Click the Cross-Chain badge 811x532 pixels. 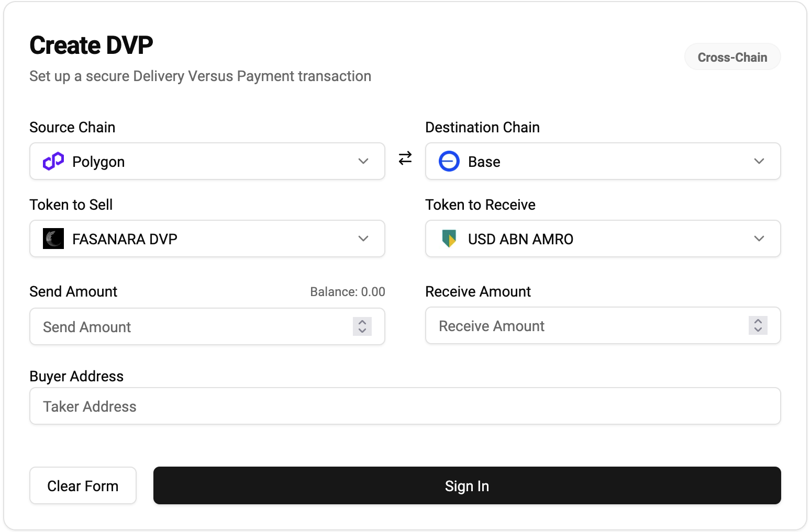click(x=732, y=57)
